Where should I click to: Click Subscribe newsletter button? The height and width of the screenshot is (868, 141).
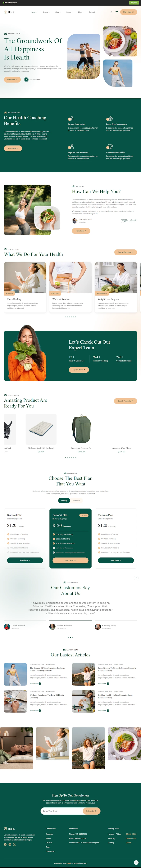(91, 811)
